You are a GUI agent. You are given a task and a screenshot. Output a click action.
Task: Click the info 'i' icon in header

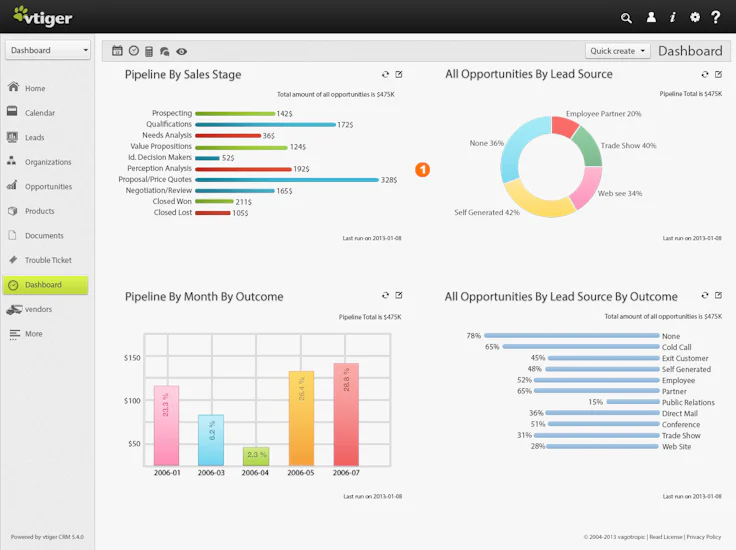[x=673, y=17]
